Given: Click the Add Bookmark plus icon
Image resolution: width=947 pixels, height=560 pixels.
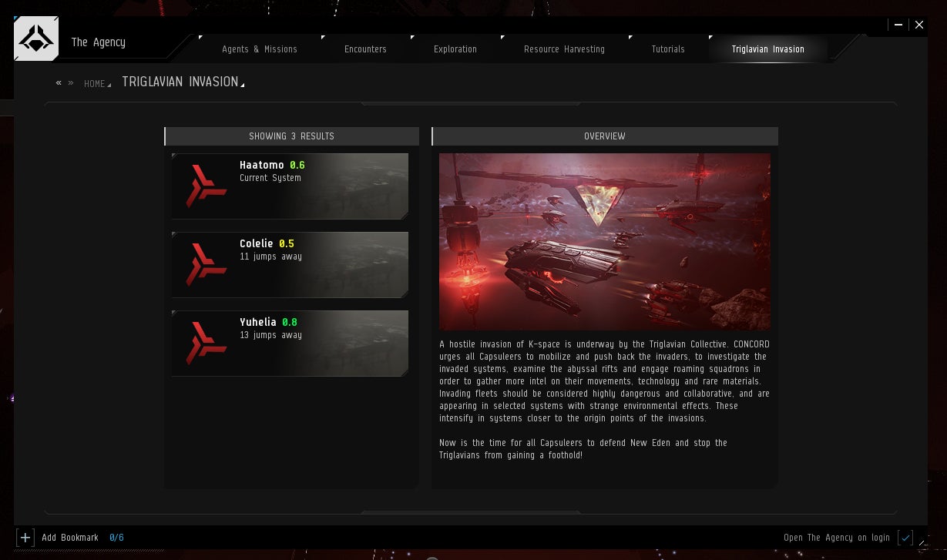Looking at the screenshot, I should 26,537.
